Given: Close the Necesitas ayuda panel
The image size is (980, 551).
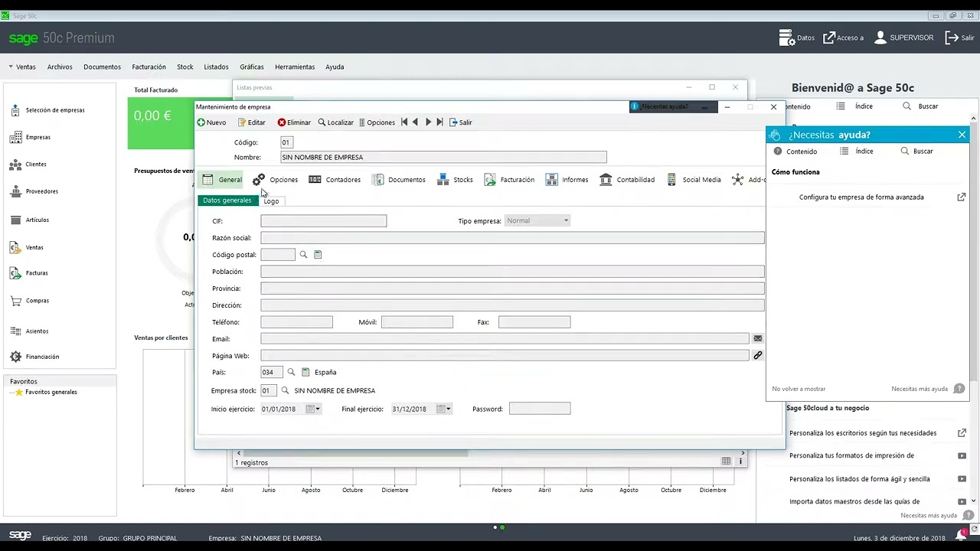Looking at the screenshot, I should pos(962,135).
